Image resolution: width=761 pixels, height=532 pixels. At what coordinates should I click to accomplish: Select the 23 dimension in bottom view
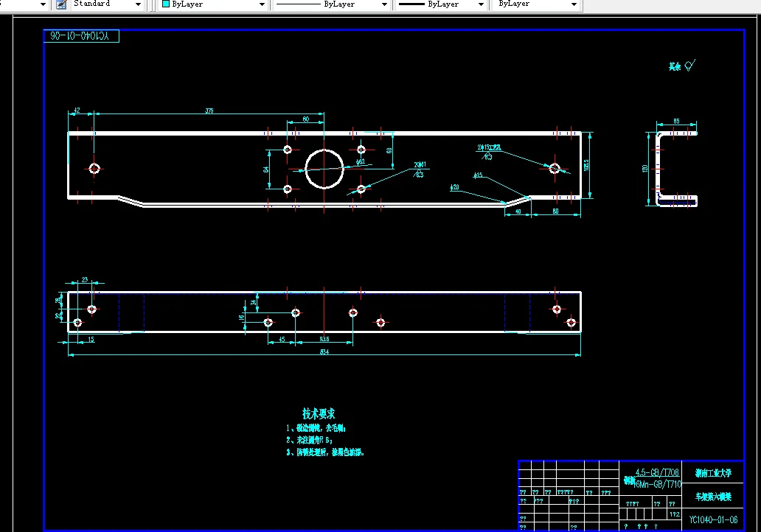[x=85, y=280]
